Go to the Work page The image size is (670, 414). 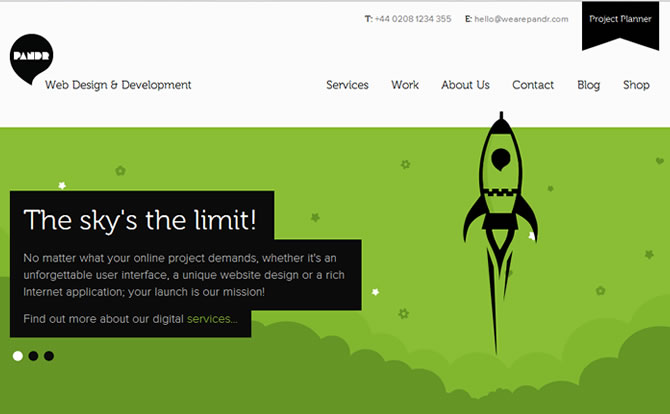point(405,85)
